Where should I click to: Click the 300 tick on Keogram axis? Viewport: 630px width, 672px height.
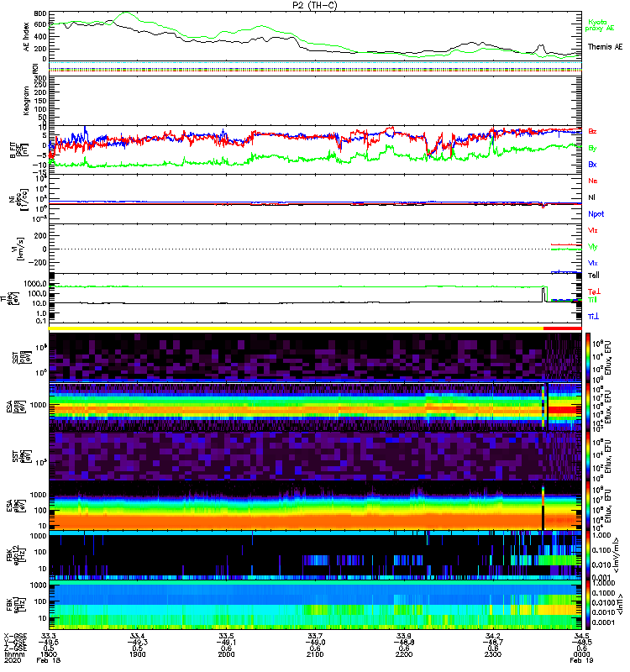pos(40,78)
